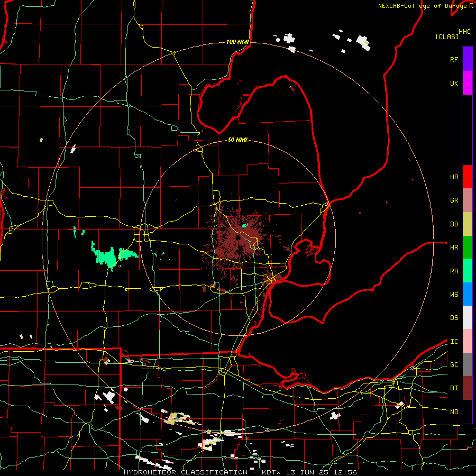Click the white DS legend swatch

[x=467, y=317]
